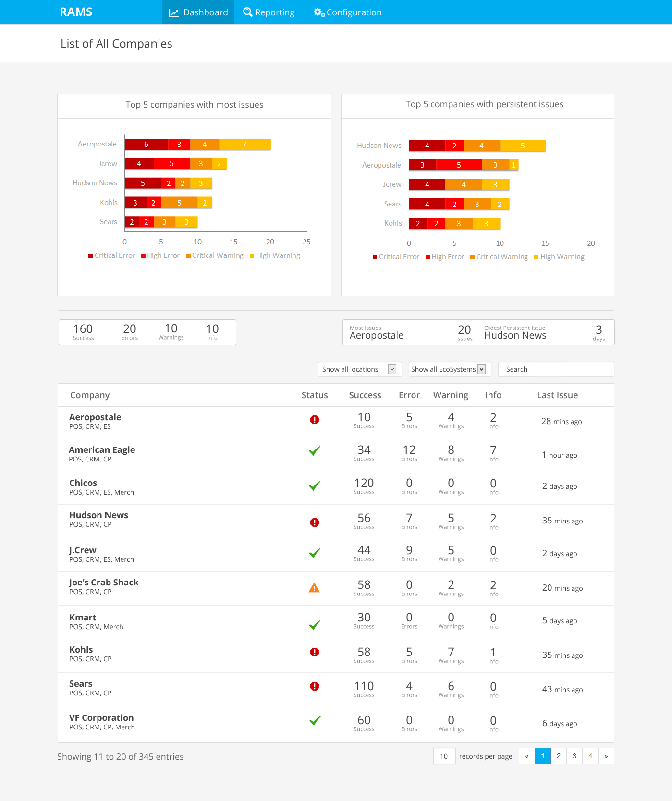Click the Dashboard chart icon
The width and height of the screenshot is (672, 801).
pyautogui.click(x=174, y=12)
